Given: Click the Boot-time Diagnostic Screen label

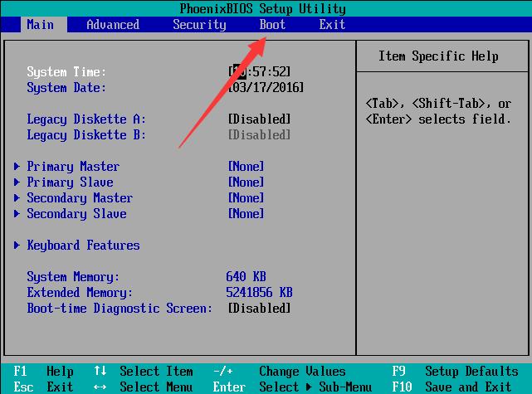Looking at the screenshot, I should 120,309.
